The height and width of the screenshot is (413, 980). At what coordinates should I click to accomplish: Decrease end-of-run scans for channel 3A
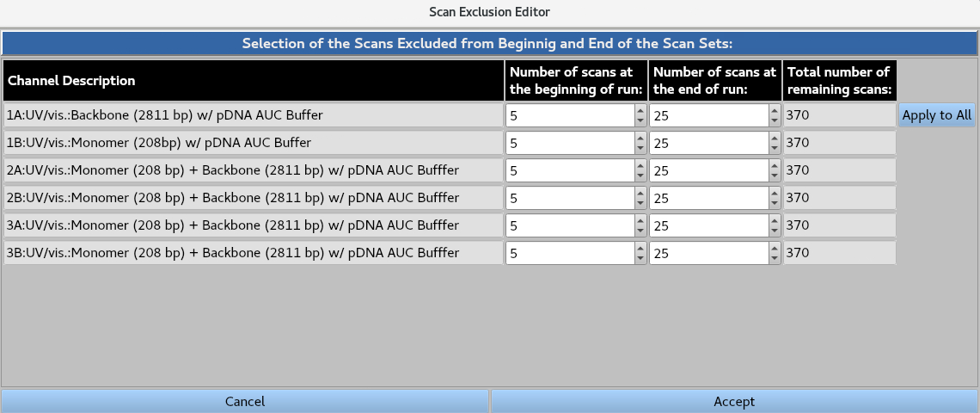click(x=775, y=231)
